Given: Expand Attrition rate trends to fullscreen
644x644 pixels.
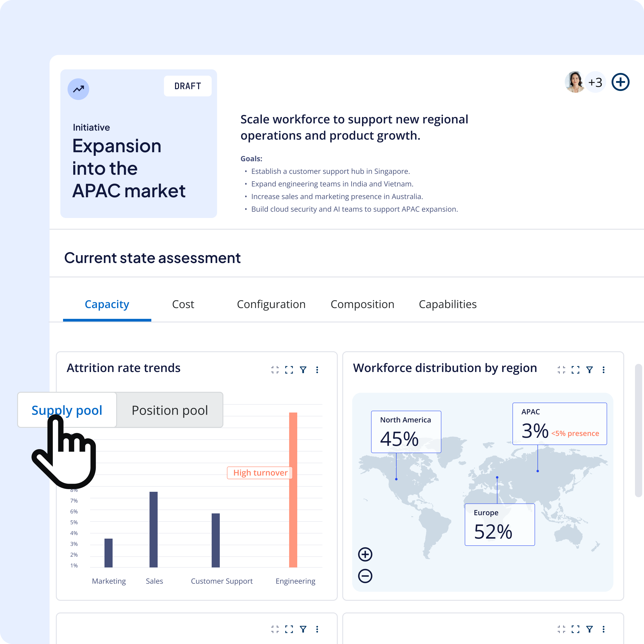Looking at the screenshot, I should 289,370.
